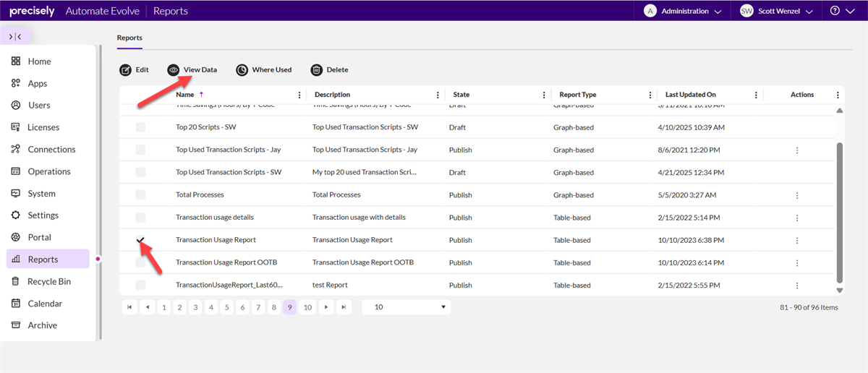The image size is (868, 373).
Task: Open the items per page dropdown
Action: [406, 307]
